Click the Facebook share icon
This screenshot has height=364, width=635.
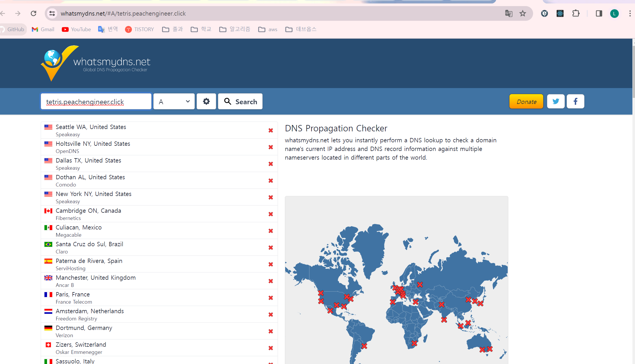(575, 101)
